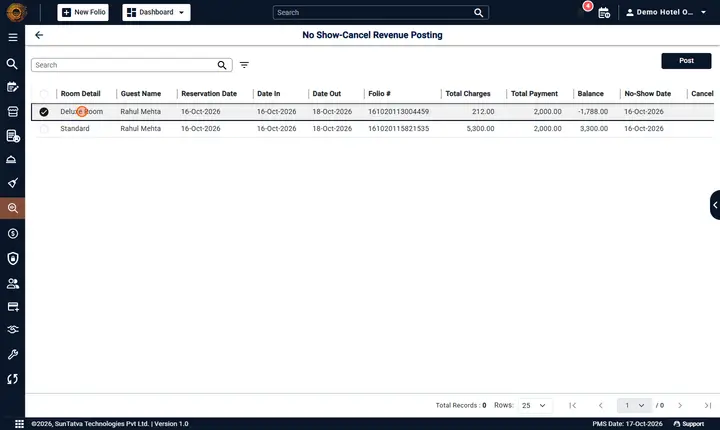Sort by Total Charges column header
Image resolution: width=720 pixels, height=430 pixels.
coord(468,94)
